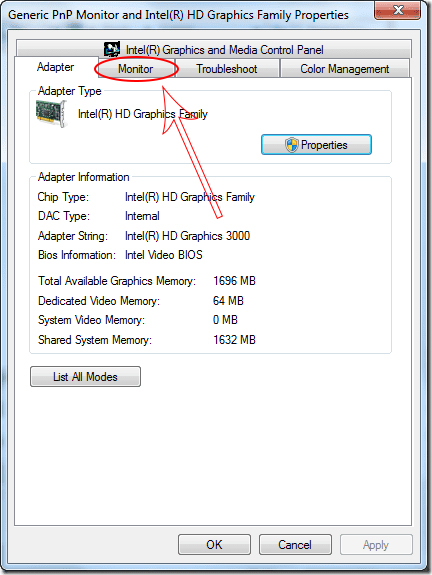432x575 pixels.
Task: Click the adapter card icon under Adapter Type
Action: [52, 114]
